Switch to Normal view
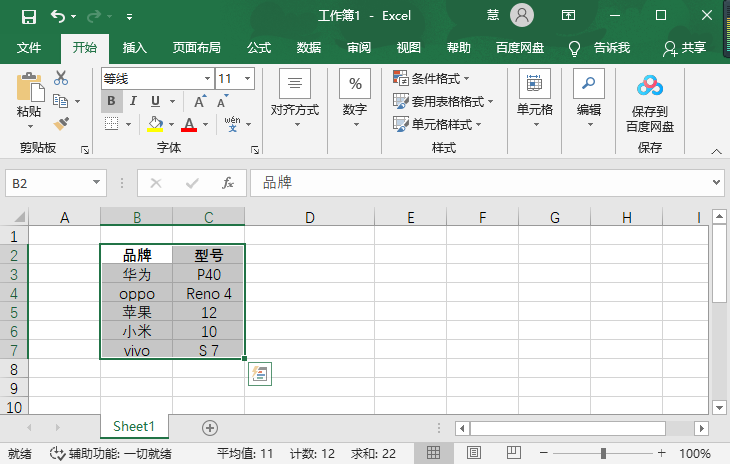The image size is (730, 464). point(433,452)
